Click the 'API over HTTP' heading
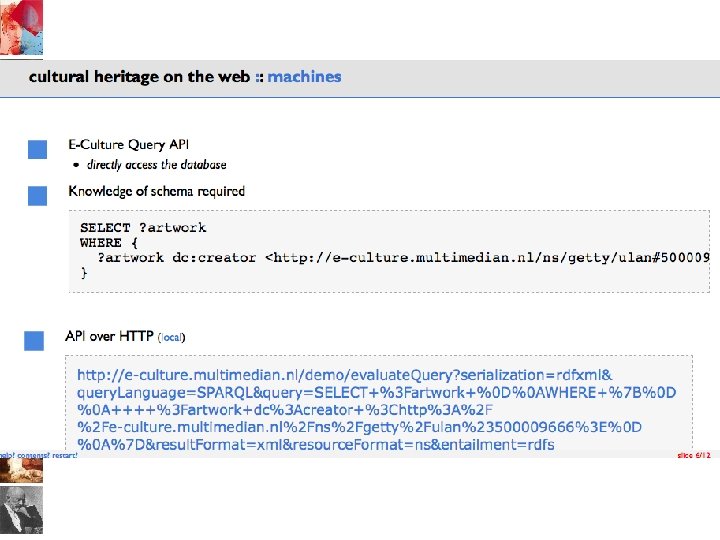The image size is (720, 540). coord(109,336)
